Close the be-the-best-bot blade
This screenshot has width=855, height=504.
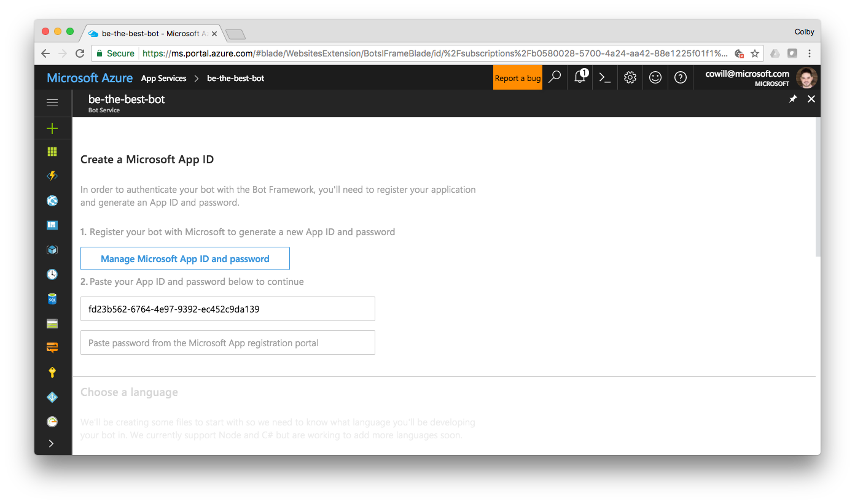811,99
